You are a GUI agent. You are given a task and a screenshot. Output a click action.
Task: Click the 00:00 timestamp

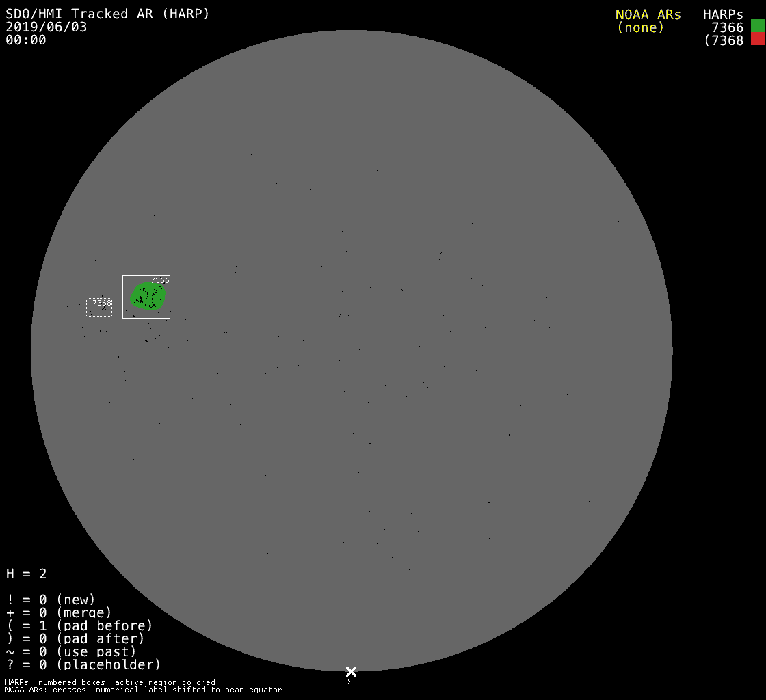coord(26,40)
